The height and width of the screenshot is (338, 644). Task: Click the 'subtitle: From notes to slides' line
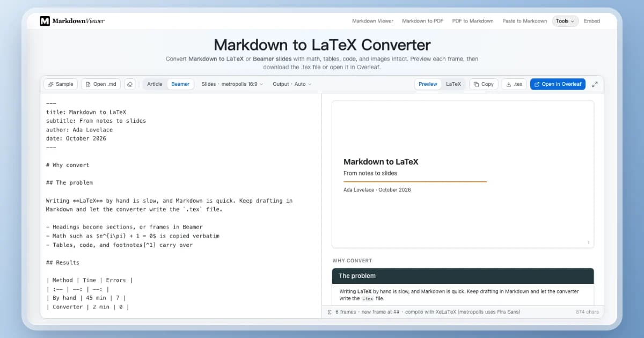coord(96,121)
